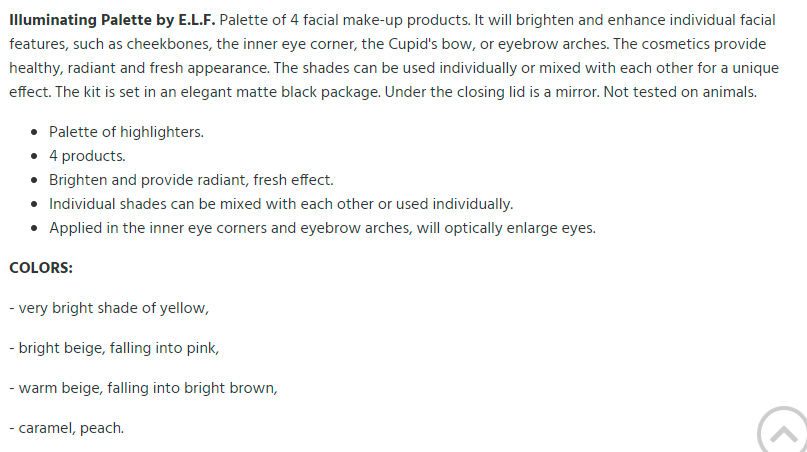Click the 'caramel, peach.' color line
The image size is (807, 452).
tap(67, 428)
